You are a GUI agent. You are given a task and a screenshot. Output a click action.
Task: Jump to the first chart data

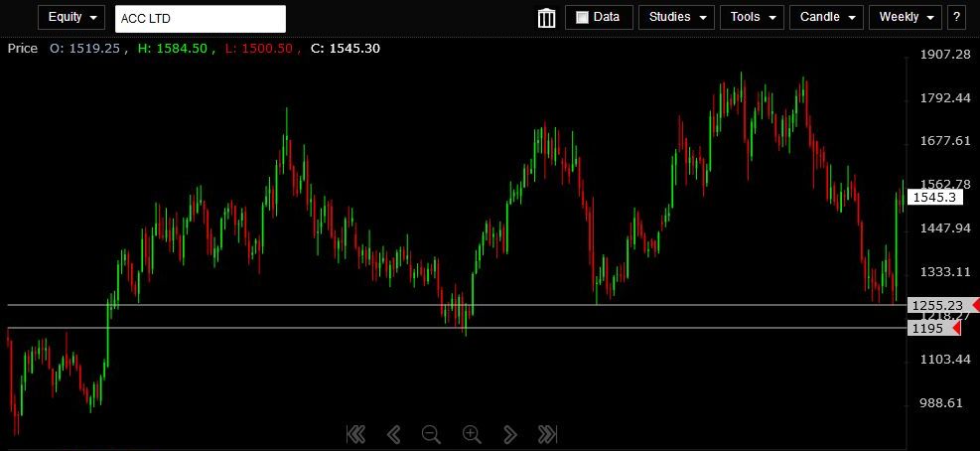(x=355, y=434)
